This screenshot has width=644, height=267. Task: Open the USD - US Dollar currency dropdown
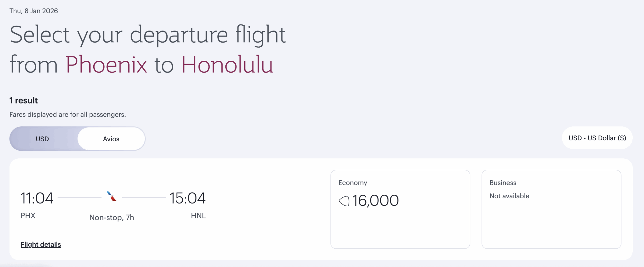pos(597,138)
